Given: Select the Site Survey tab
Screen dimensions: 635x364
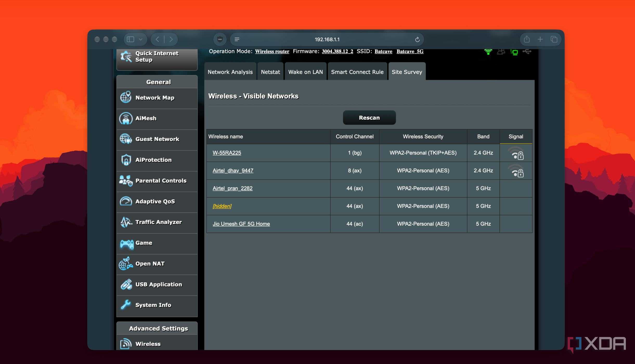Looking at the screenshot, I should (x=407, y=72).
